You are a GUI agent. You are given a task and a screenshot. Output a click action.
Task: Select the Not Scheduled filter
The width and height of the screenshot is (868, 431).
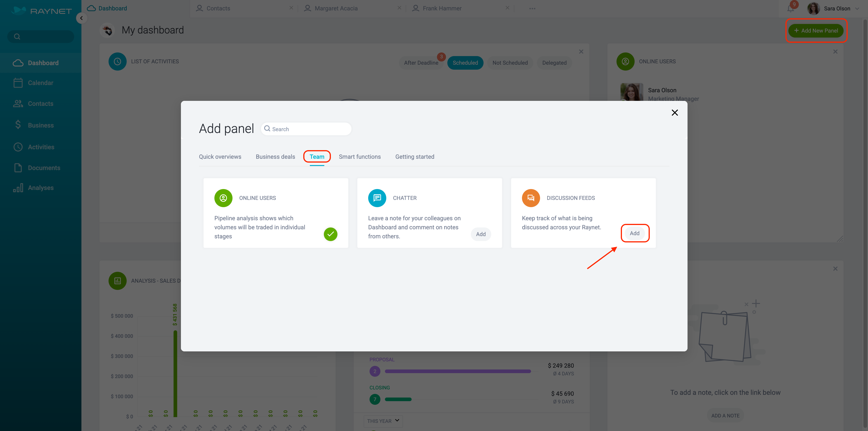[510, 63]
